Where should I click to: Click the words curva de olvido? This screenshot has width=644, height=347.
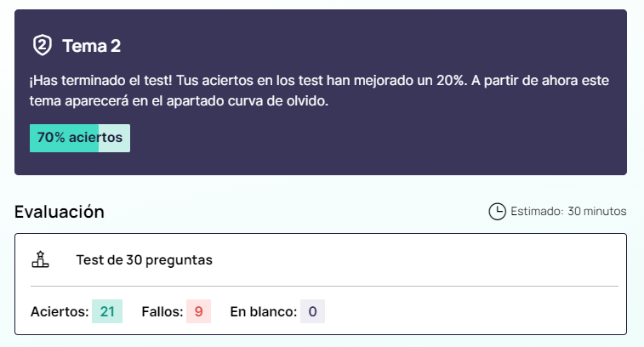(276, 100)
